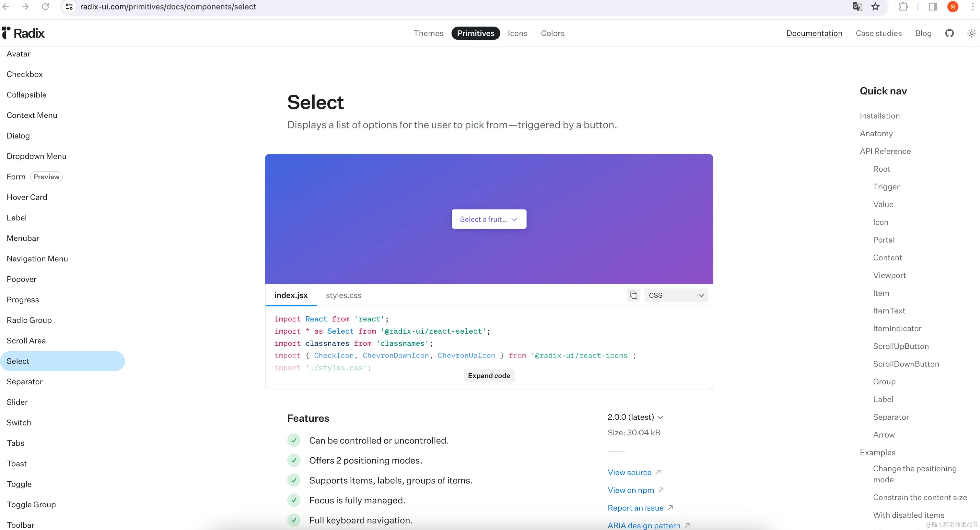Open the browser extensions puzzle icon
This screenshot has width=980, height=530.
click(904, 6)
